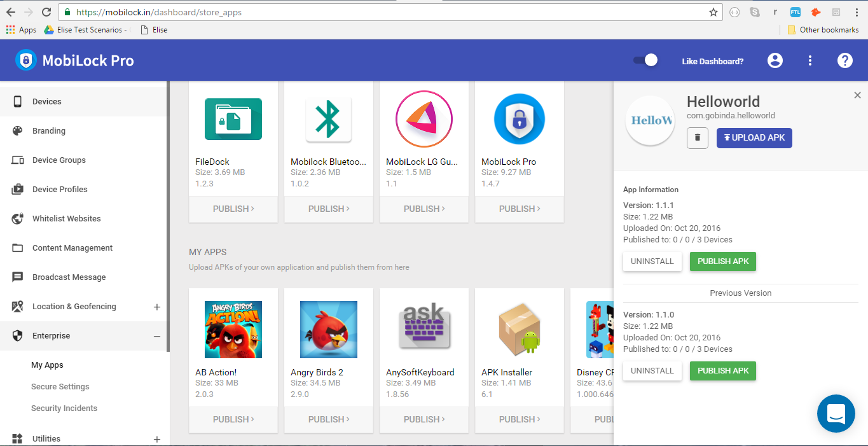Viewport: 868px width, 446px height.
Task: Open the AB Action! app icon
Action: click(x=233, y=330)
